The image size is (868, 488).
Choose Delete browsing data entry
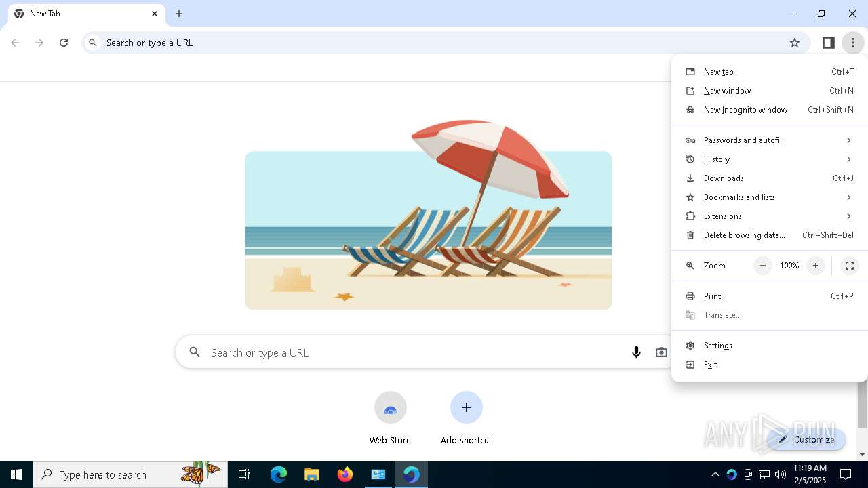[769, 235]
